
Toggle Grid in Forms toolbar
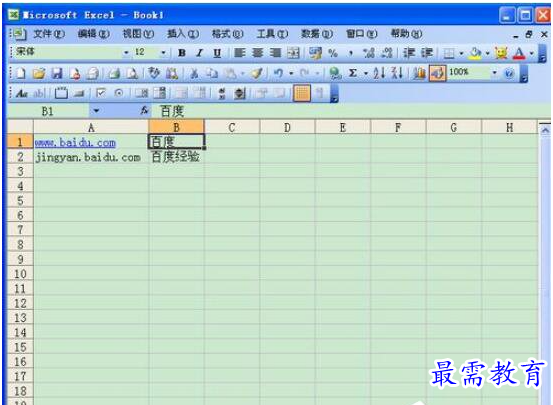pos(302,93)
